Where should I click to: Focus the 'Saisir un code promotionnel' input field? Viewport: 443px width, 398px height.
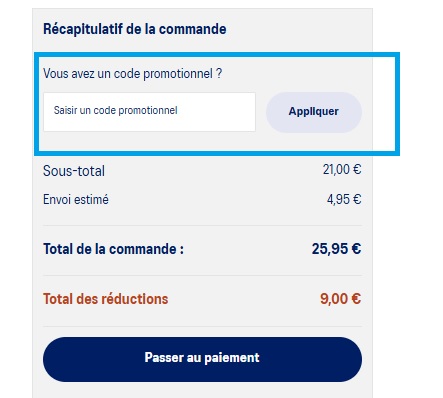pyautogui.click(x=149, y=112)
